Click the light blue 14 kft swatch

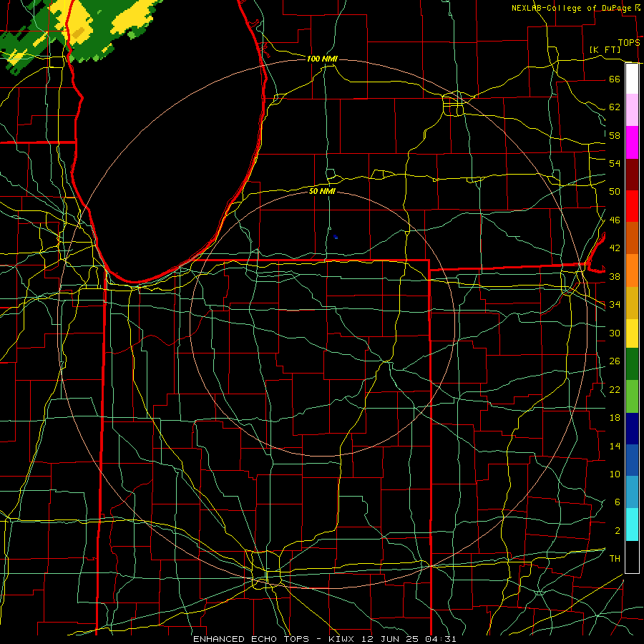click(632, 492)
